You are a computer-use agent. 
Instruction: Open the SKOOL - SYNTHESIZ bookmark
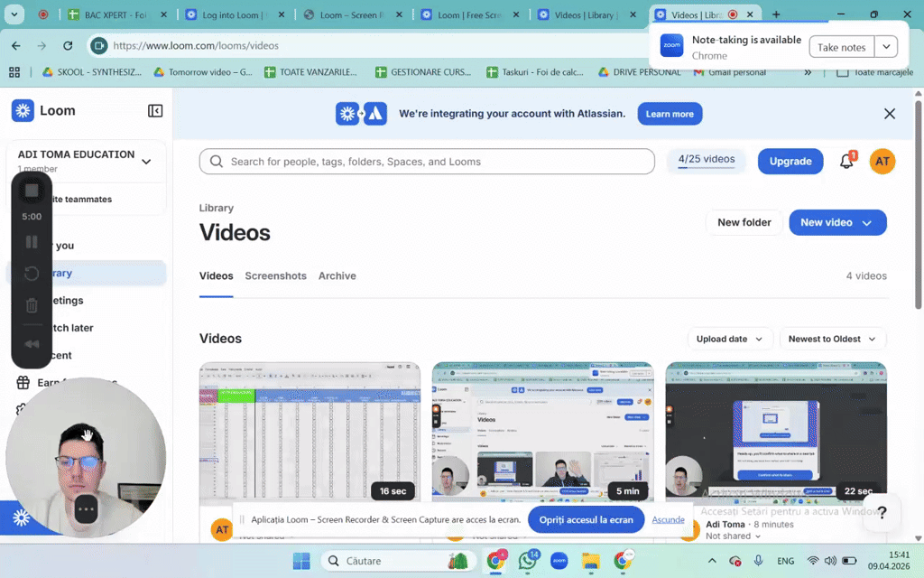click(92, 72)
